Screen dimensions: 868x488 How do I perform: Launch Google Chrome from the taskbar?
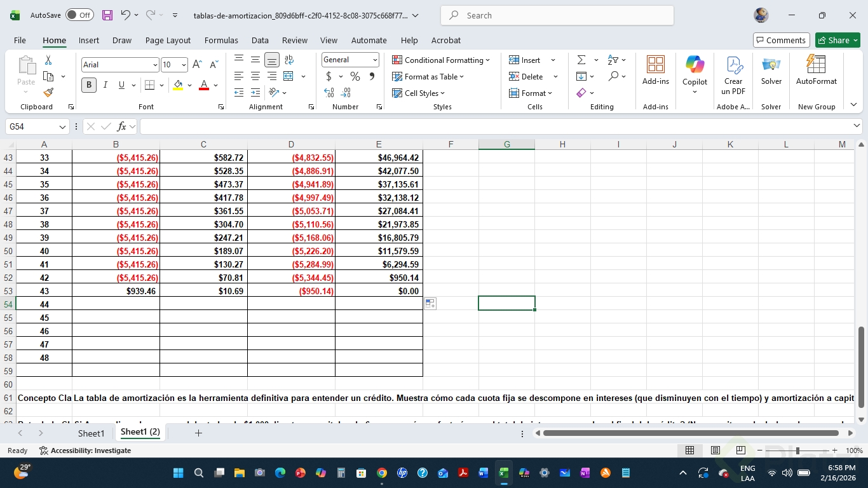pyautogui.click(x=382, y=473)
